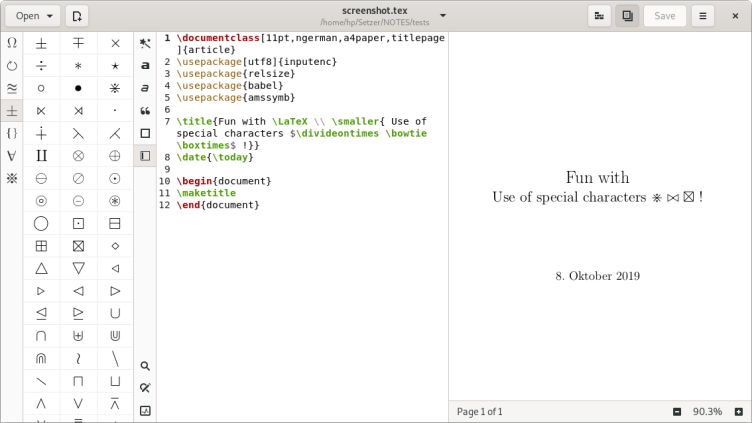Switch to the relations symbol category
The image size is (752, 423).
(11, 88)
